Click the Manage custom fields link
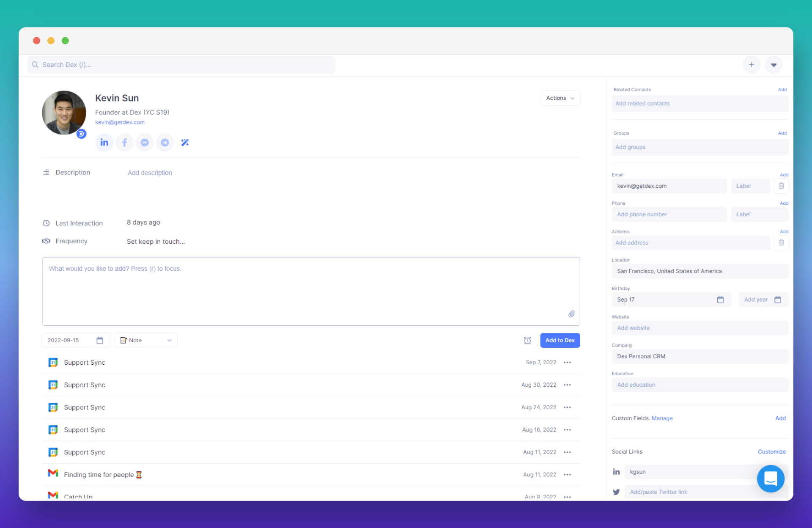 (662, 418)
